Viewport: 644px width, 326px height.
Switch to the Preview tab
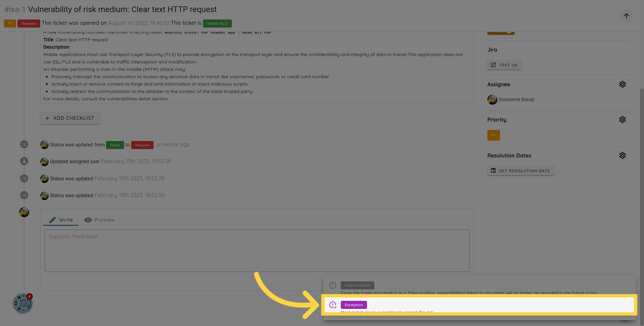(x=99, y=220)
